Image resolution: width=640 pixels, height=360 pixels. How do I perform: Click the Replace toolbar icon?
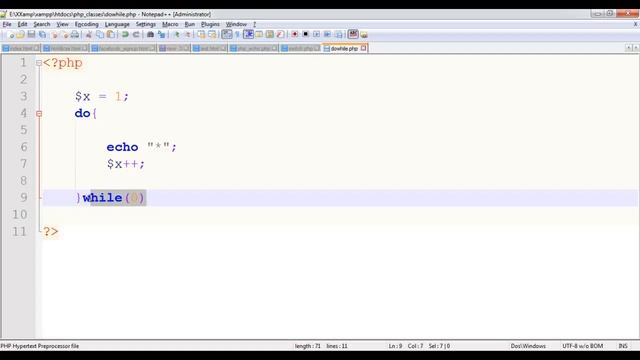coord(162,35)
